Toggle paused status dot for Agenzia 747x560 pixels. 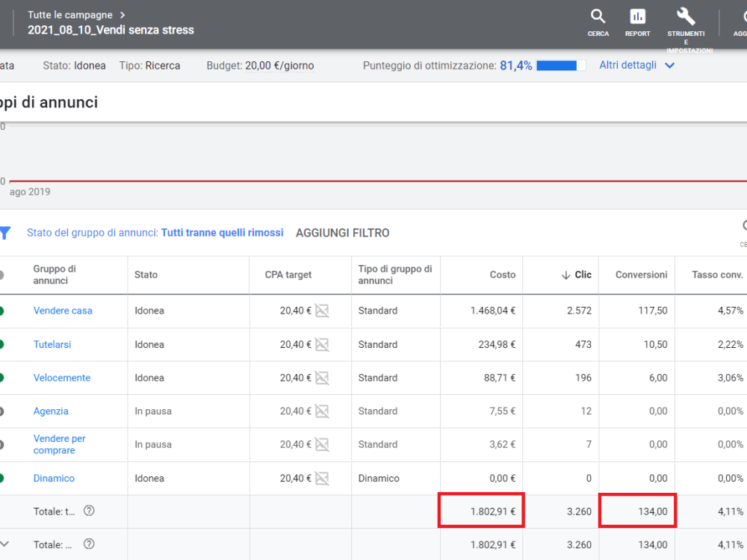[1, 411]
